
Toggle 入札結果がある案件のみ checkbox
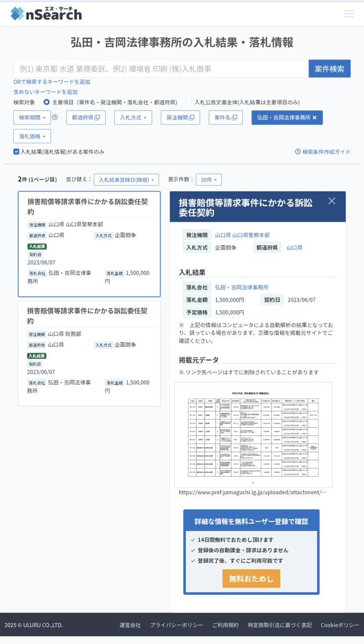(17, 152)
